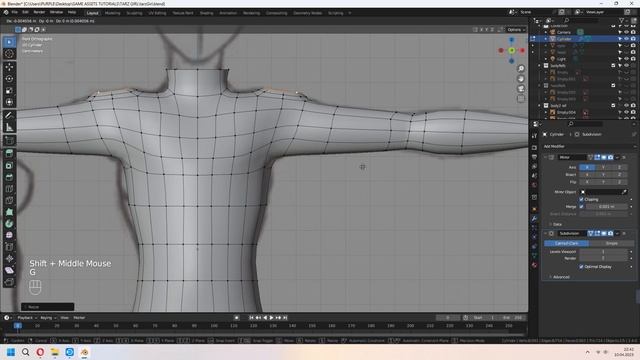Screen dimensions: 640x360
Task: Open the Render properties tab icon
Action: point(534,147)
